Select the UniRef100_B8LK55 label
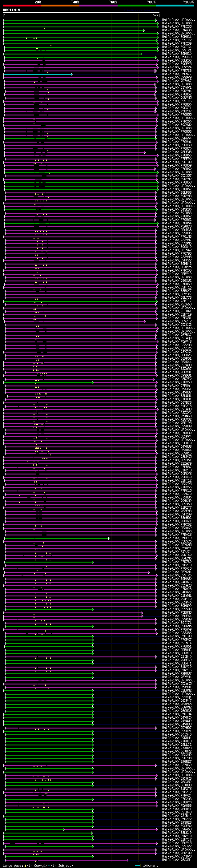 (177, 60)
